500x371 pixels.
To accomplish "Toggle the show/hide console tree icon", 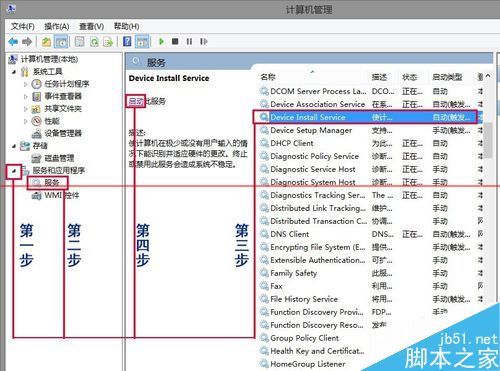I will tap(61, 42).
